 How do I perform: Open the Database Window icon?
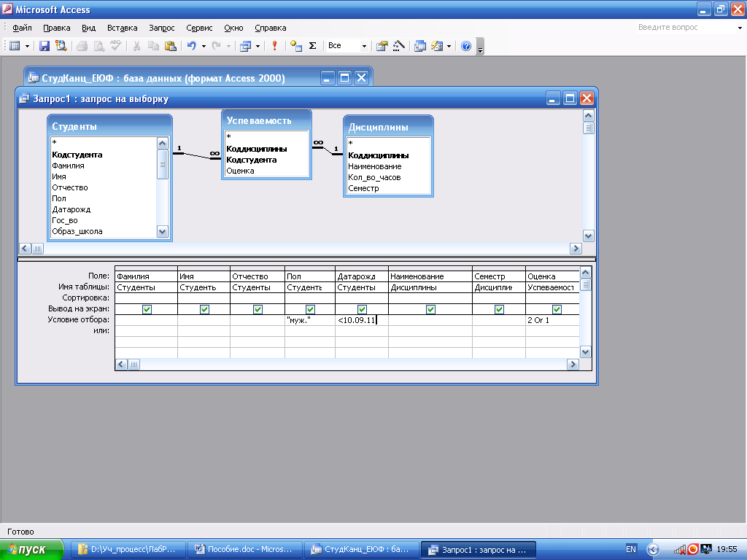click(x=419, y=46)
